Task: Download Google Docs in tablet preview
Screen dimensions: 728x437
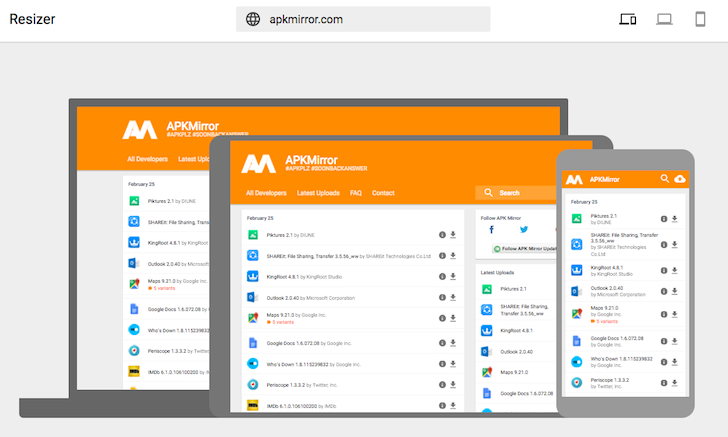Action: [x=453, y=343]
